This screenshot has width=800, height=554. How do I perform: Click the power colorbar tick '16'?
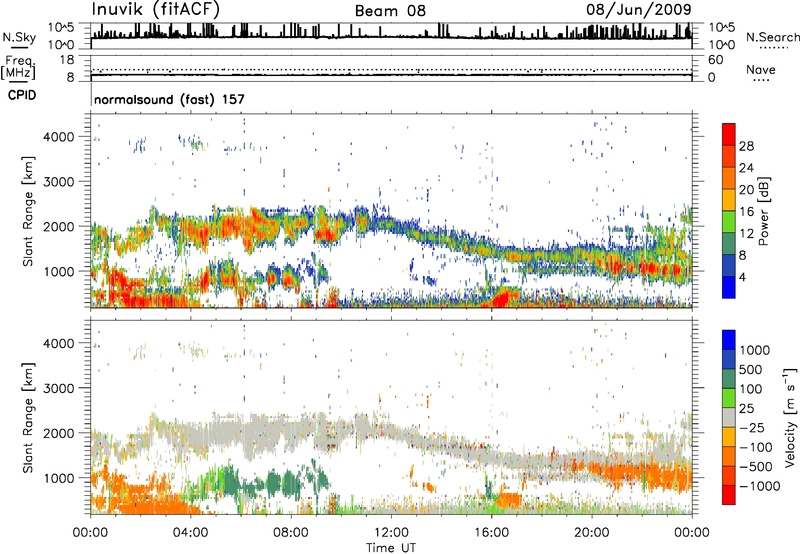[746, 212]
